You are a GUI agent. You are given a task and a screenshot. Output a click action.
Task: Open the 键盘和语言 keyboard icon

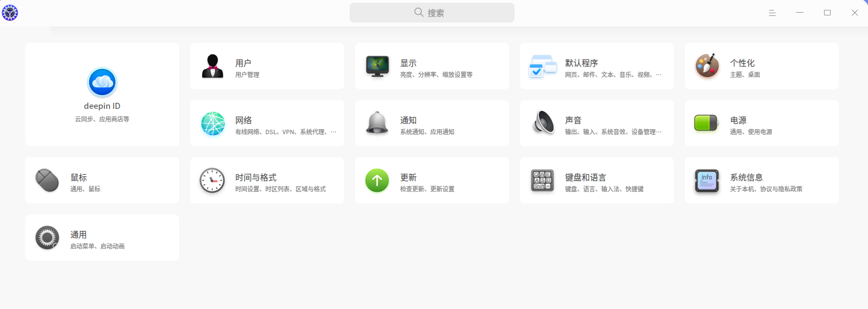click(x=542, y=180)
